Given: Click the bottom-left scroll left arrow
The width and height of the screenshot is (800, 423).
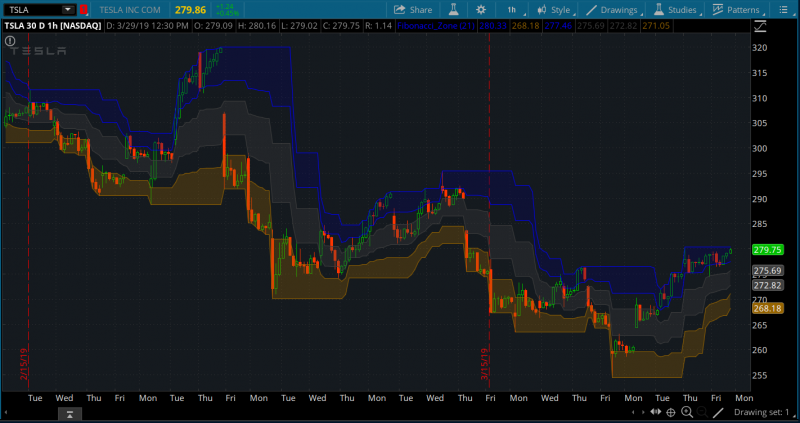Looking at the screenshot, I should [6, 412].
